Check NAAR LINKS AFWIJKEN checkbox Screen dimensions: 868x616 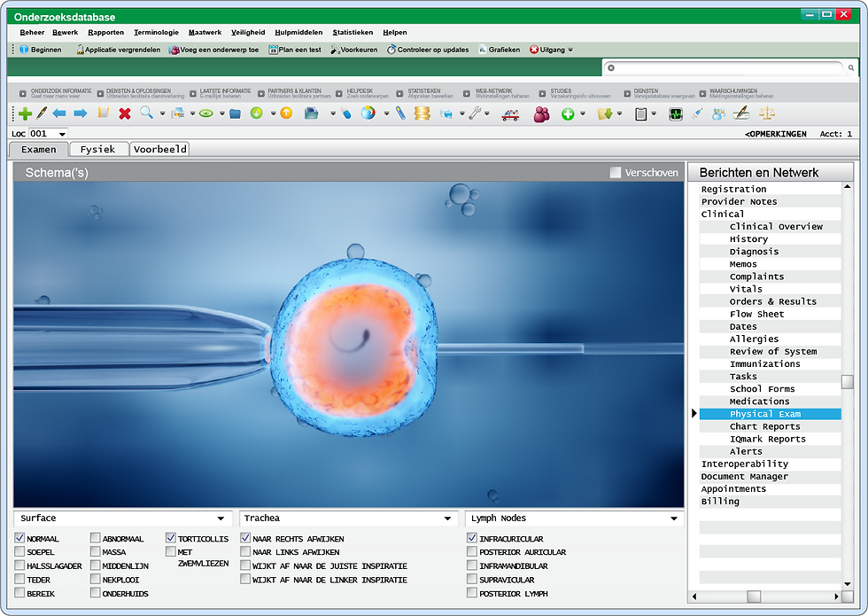pos(245,551)
